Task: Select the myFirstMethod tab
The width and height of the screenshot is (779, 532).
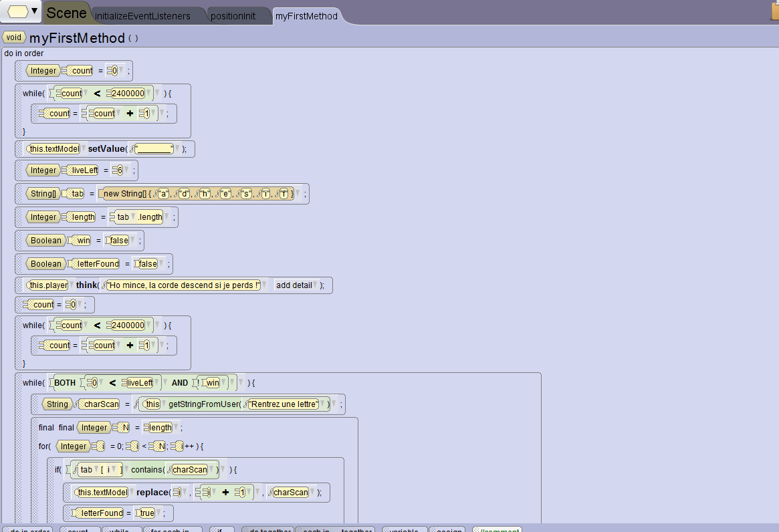Action: coord(306,16)
